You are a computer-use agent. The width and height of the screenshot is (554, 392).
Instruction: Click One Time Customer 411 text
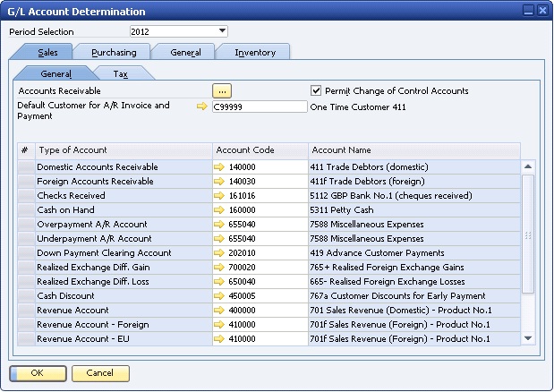click(x=358, y=107)
